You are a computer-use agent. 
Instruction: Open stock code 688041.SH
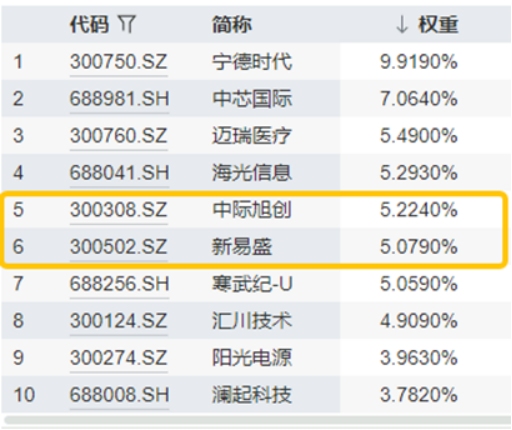[119, 173]
